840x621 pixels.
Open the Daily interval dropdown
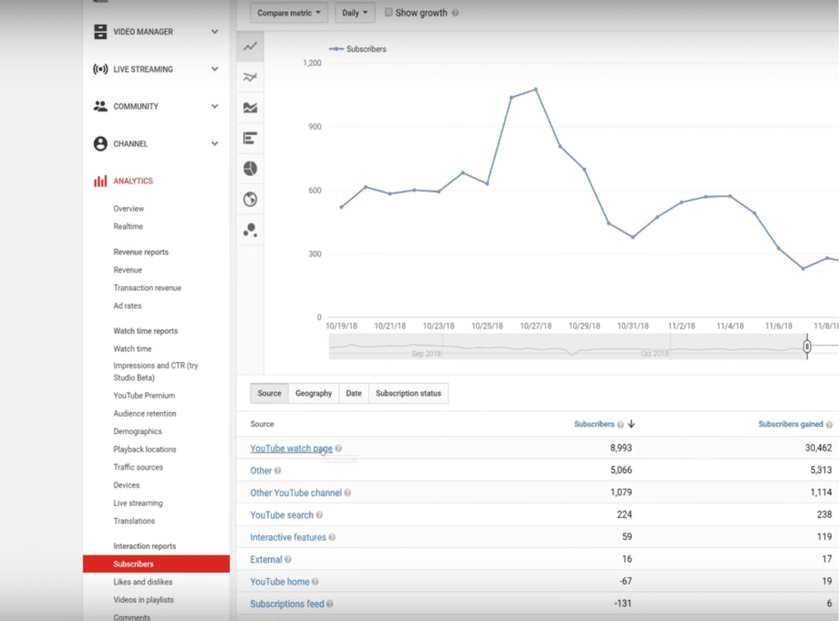(355, 13)
